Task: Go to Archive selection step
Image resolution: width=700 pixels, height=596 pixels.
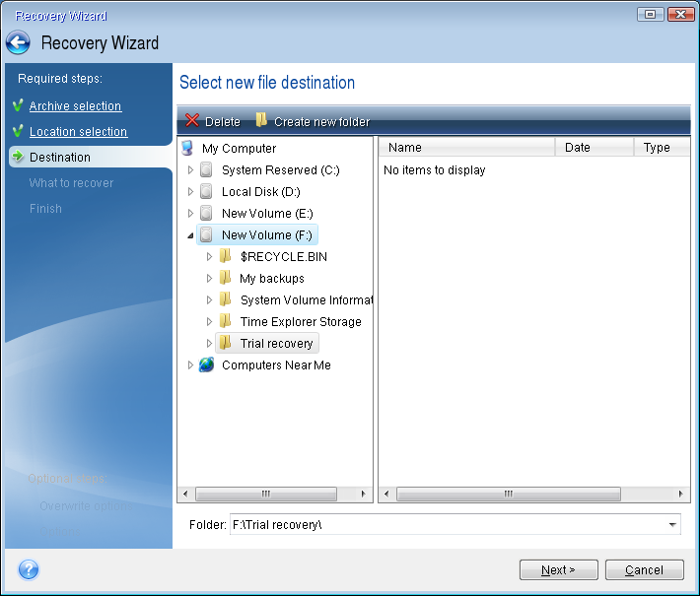Action: point(75,106)
